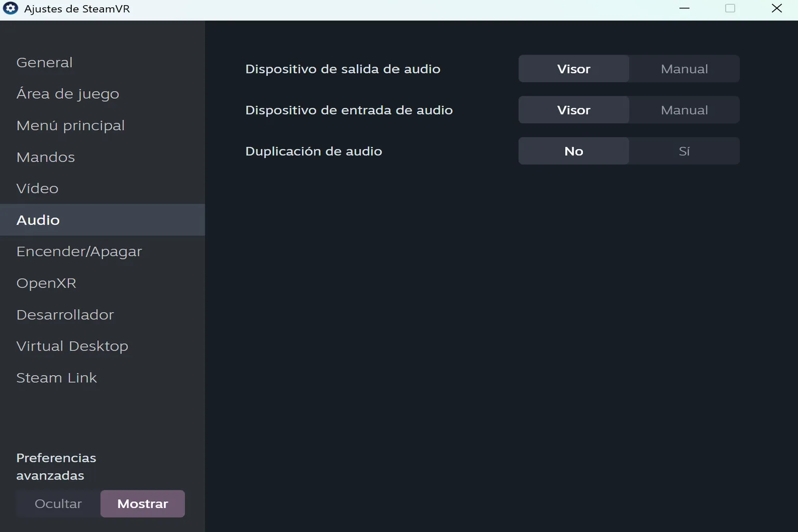Hide advanced preferences with Ocultar

(x=58, y=503)
